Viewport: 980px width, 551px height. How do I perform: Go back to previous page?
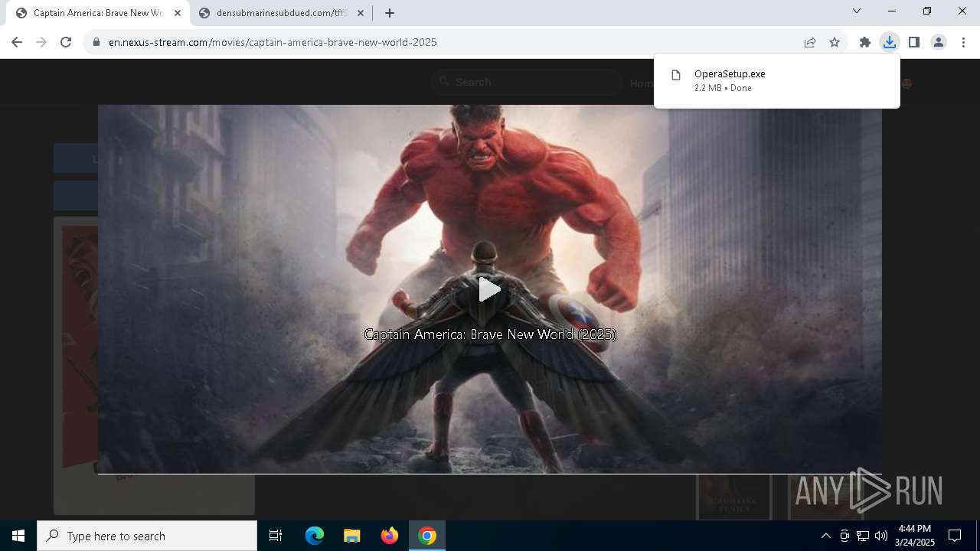(17, 42)
